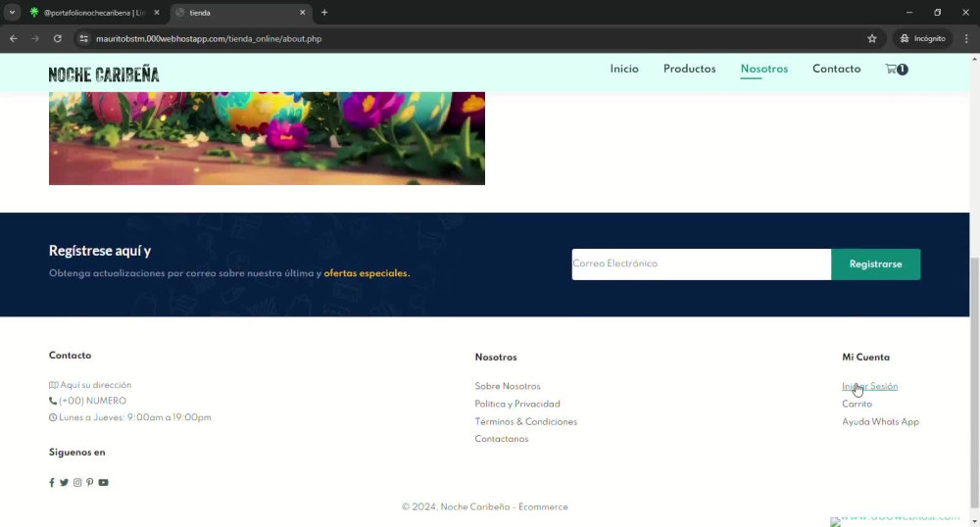Select Nosotros in navigation menu
Screen dimensions: 980x527
tap(763, 70)
